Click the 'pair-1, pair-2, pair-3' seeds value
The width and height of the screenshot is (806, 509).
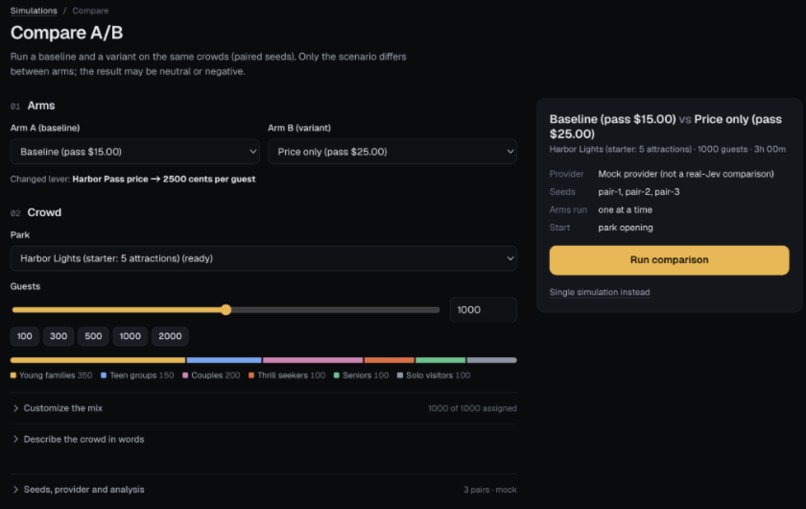(x=638, y=192)
